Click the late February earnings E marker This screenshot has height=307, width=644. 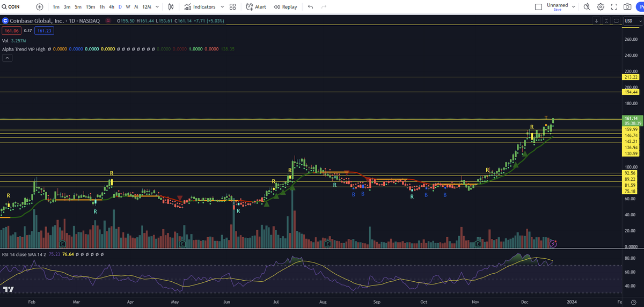[61, 244]
